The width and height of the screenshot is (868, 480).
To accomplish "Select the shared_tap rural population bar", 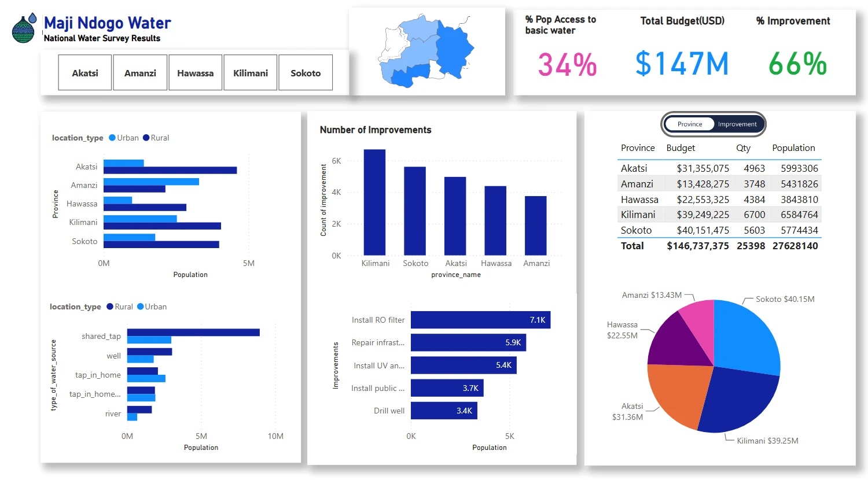I will 193,333.
